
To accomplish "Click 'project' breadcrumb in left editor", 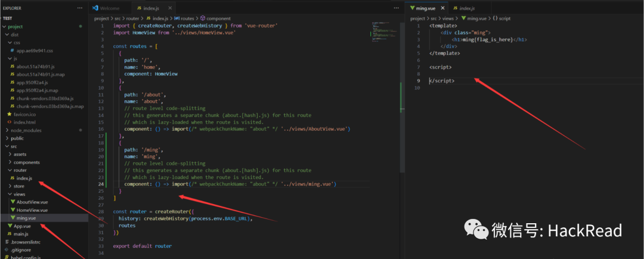I will coord(101,18).
